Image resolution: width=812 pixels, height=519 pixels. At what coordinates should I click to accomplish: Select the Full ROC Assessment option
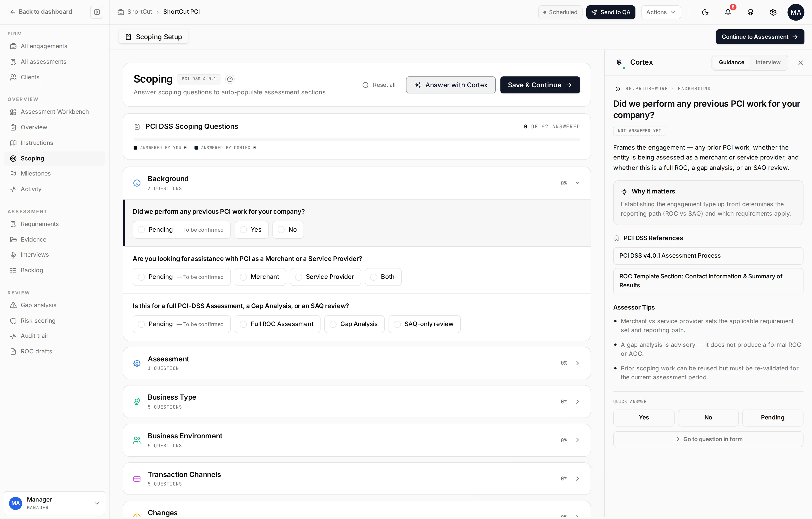point(277,324)
